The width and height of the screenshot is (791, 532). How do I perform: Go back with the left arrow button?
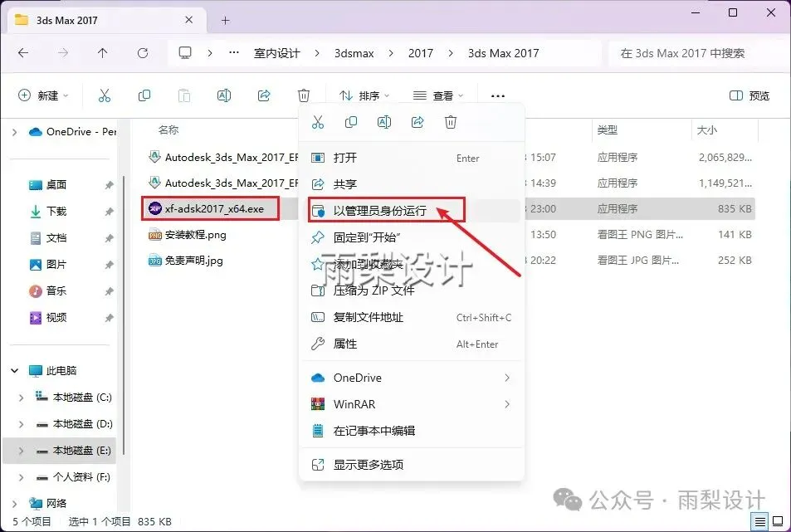(x=23, y=53)
